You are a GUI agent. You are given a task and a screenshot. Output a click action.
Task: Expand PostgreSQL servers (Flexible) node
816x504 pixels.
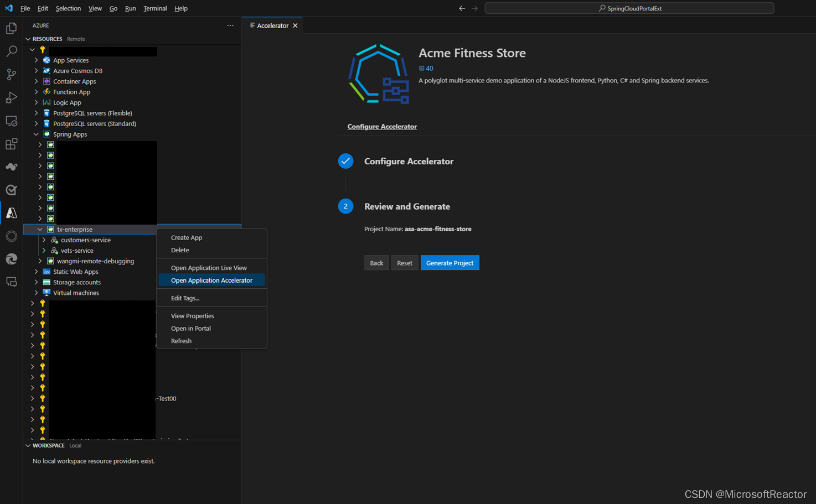tap(36, 113)
